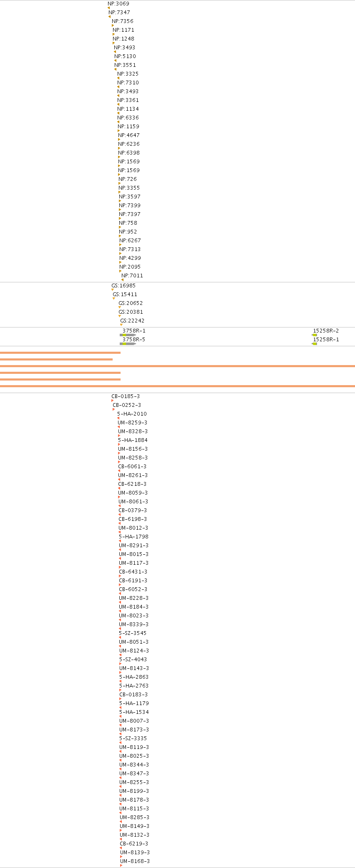The height and width of the screenshot is (868, 355).
Task: Select the NP:2095 label
Action: point(130,267)
